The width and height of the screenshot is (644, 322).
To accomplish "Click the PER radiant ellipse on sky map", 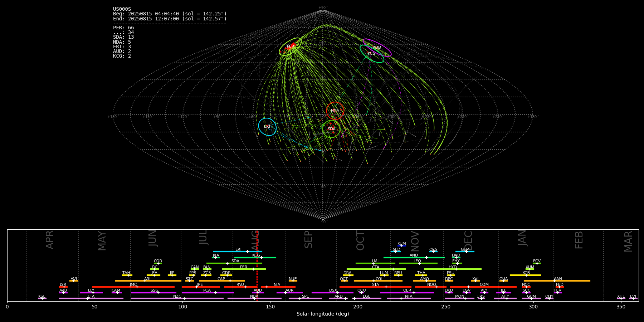I will pos(290,47).
